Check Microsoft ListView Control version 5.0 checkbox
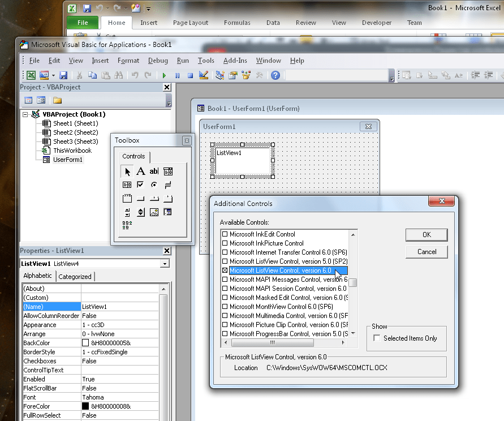This screenshot has height=421, width=504. click(x=225, y=261)
